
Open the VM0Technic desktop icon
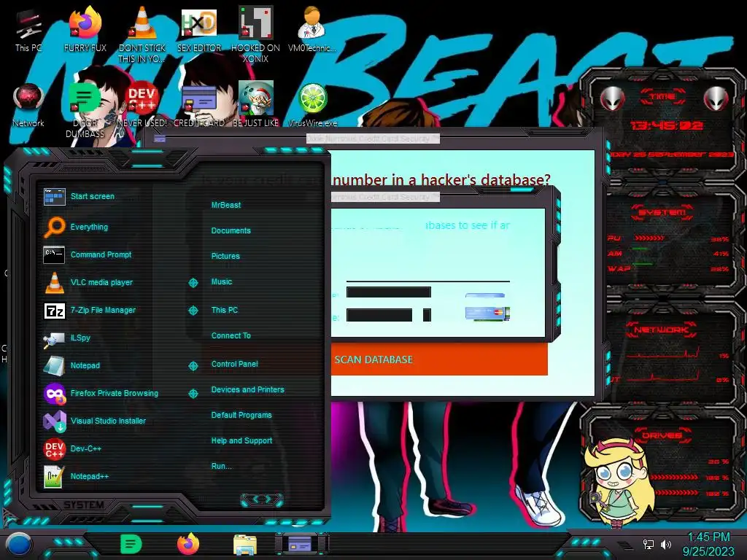[x=312, y=29]
